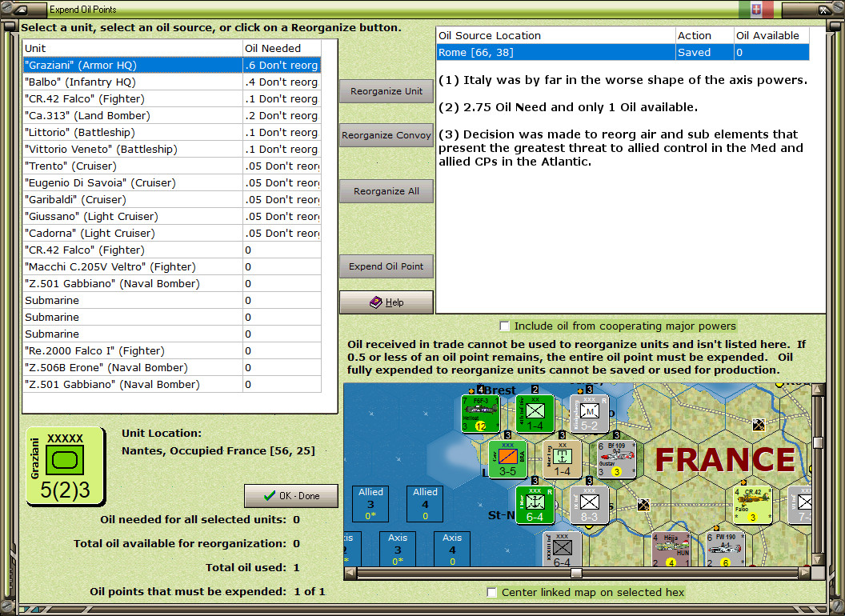Click the Action column header
The height and width of the screenshot is (616, 845).
704,35
